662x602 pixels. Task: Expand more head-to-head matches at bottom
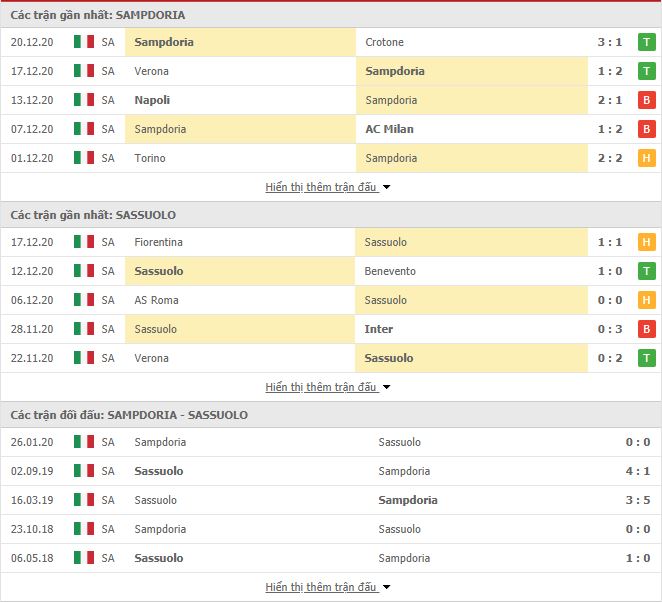(x=386, y=587)
